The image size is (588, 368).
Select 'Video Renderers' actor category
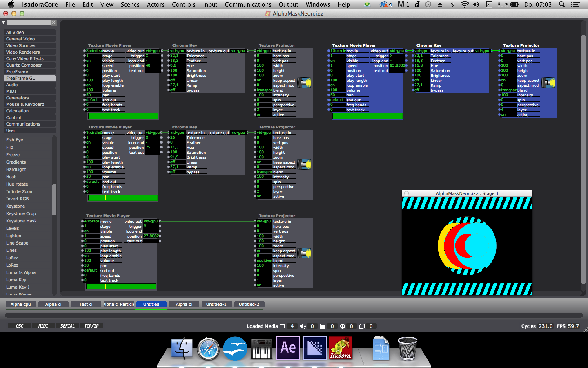(30, 52)
